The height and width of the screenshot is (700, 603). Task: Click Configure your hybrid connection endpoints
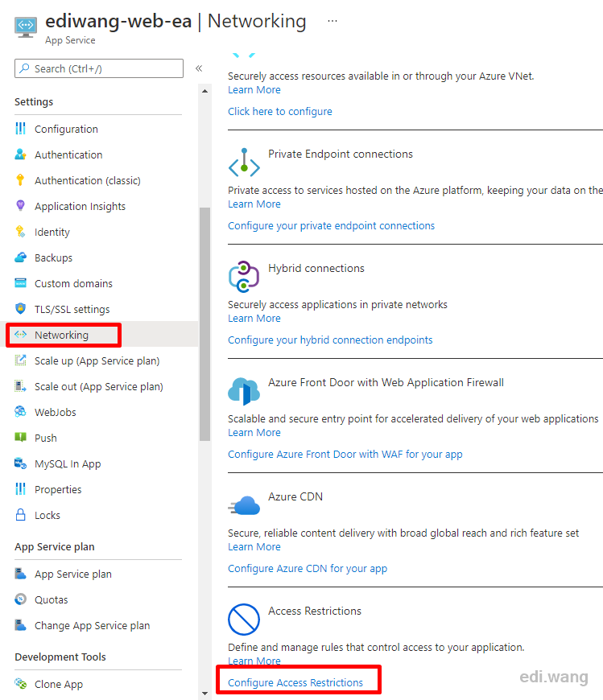[330, 340]
